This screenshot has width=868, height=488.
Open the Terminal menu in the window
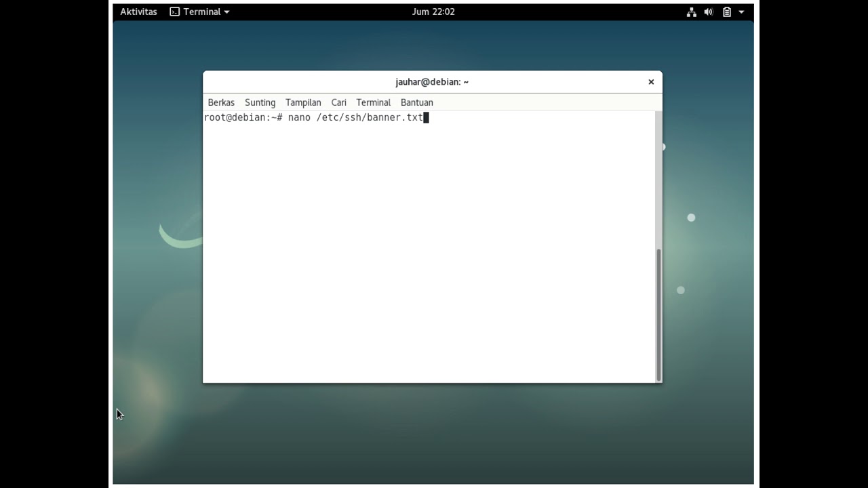[x=374, y=102]
